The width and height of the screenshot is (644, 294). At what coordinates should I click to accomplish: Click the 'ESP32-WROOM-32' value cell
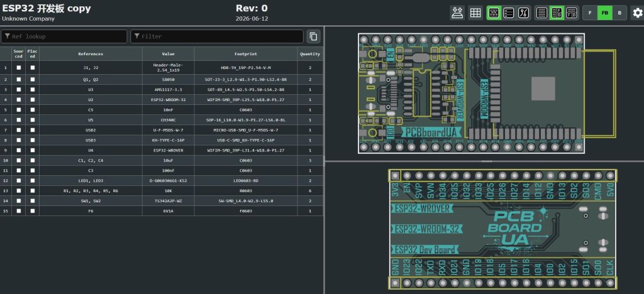(x=169, y=100)
